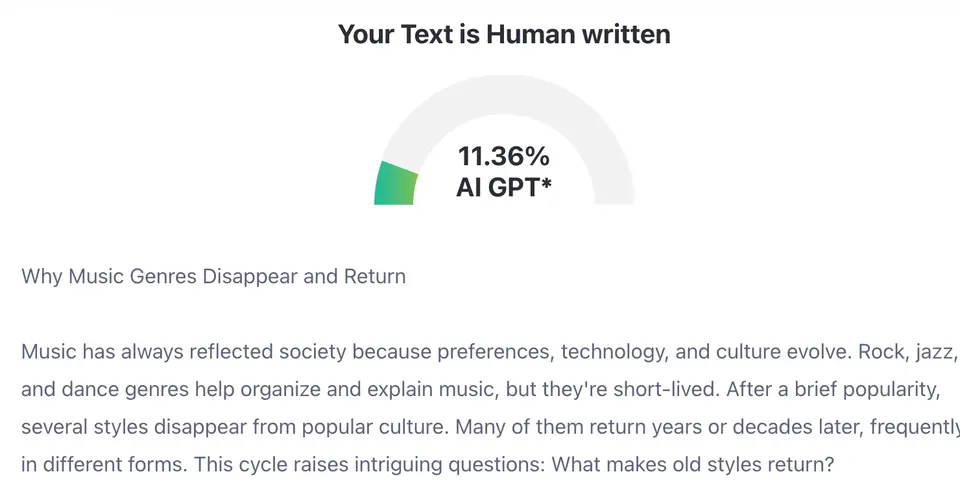Image resolution: width=960 pixels, height=490 pixels.
Task: Click the word 'popularity' in the second line
Action: [x=903, y=390]
